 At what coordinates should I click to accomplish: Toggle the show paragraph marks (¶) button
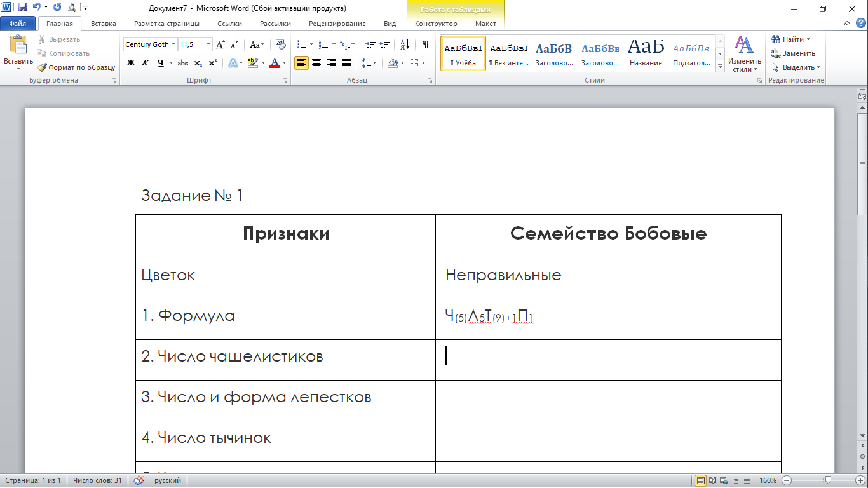pyautogui.click(x=426, y=44)
